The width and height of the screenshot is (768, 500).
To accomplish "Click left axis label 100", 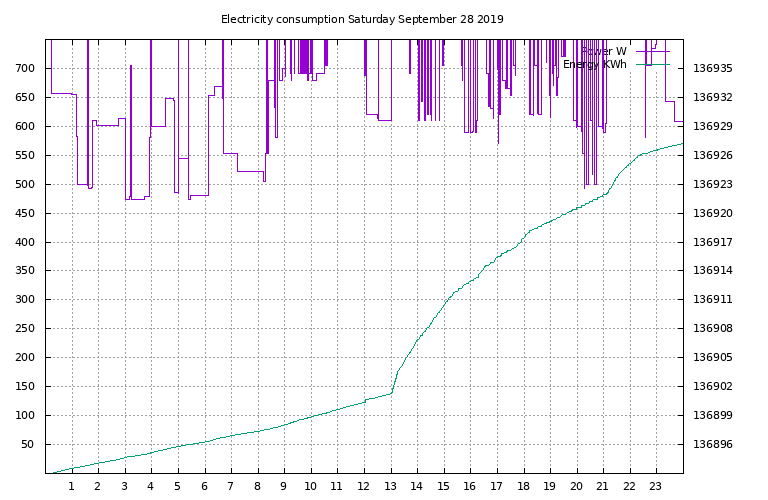I will pyautogui.click(x=25, y=415).
